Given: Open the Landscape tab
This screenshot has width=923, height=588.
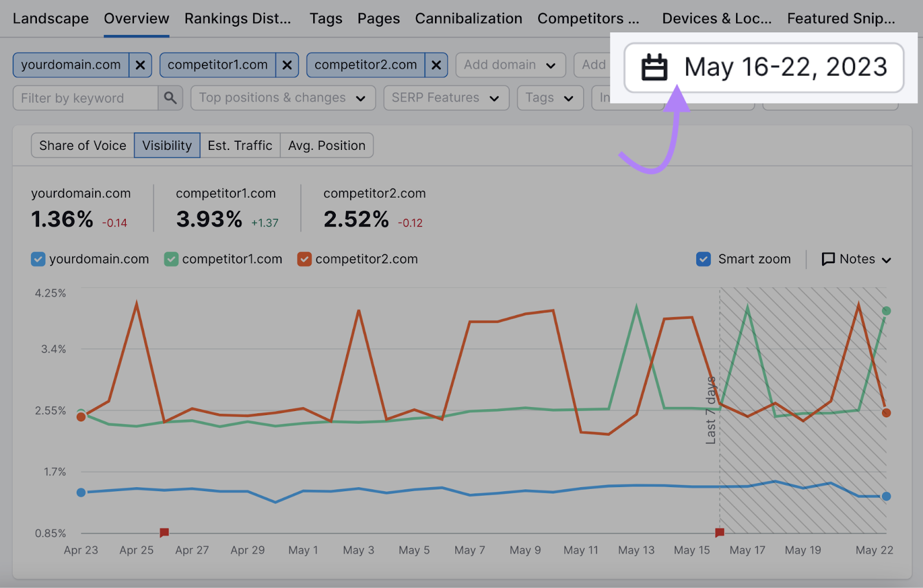Looking at the screenshot, I should (x=50, y=18).
